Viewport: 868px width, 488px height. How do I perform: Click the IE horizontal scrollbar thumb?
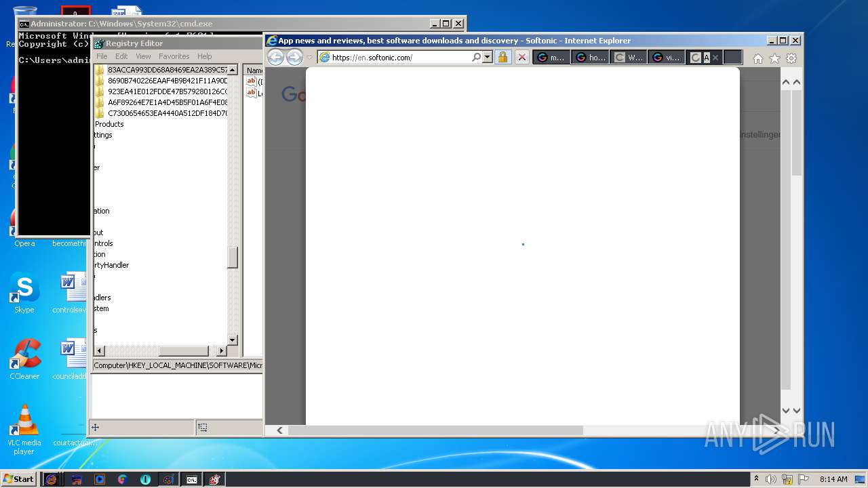tap(435, 430)
